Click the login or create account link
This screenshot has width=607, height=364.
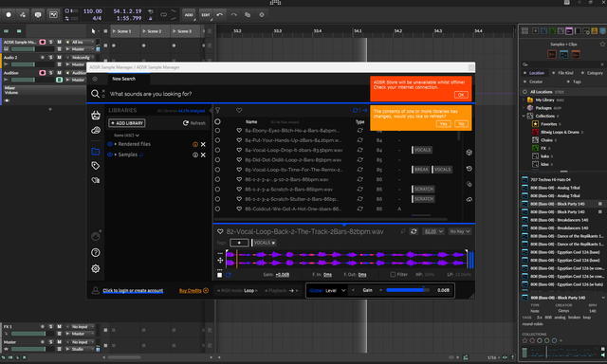coord(133,290)
